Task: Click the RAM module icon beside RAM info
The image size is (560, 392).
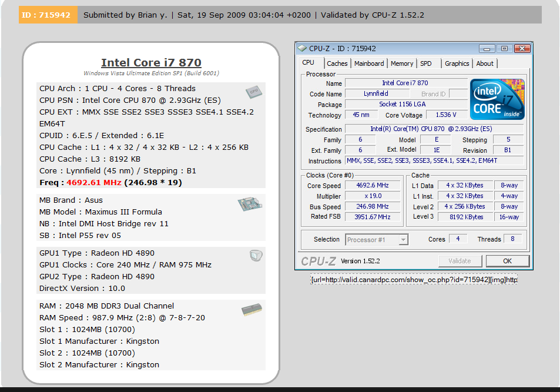Action: click(x=252, y=310)
